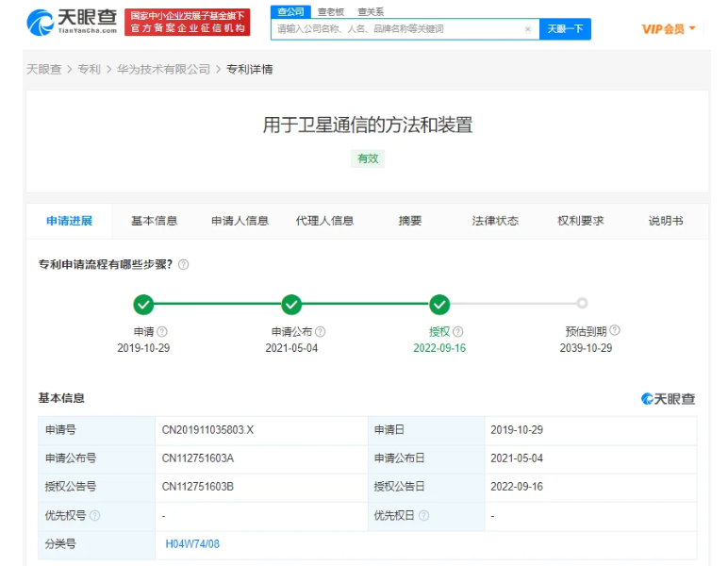Viewport: 728px width, 566px height.
Task: Switch to the 查公司 search tab
Action: coord(290,11)
